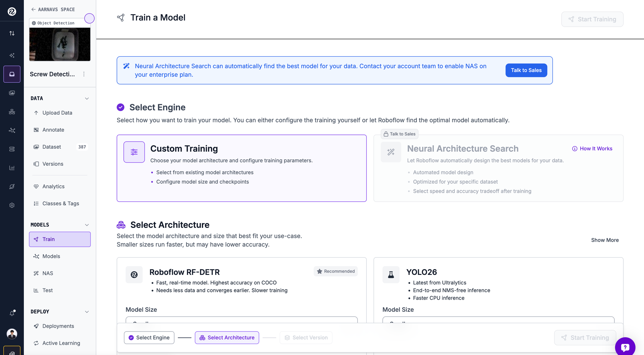Open the help chat bubble

pos(625,347)
